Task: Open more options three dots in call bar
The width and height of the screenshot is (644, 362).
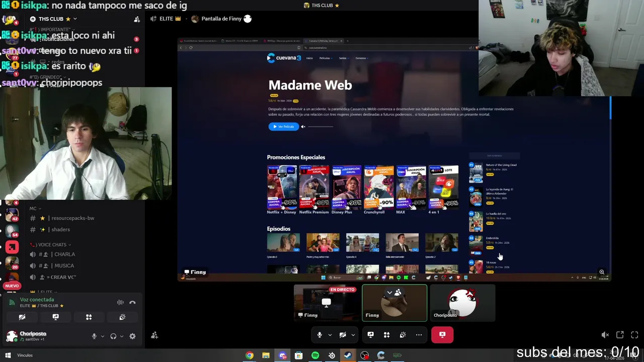Action: [x=419, y=335]
